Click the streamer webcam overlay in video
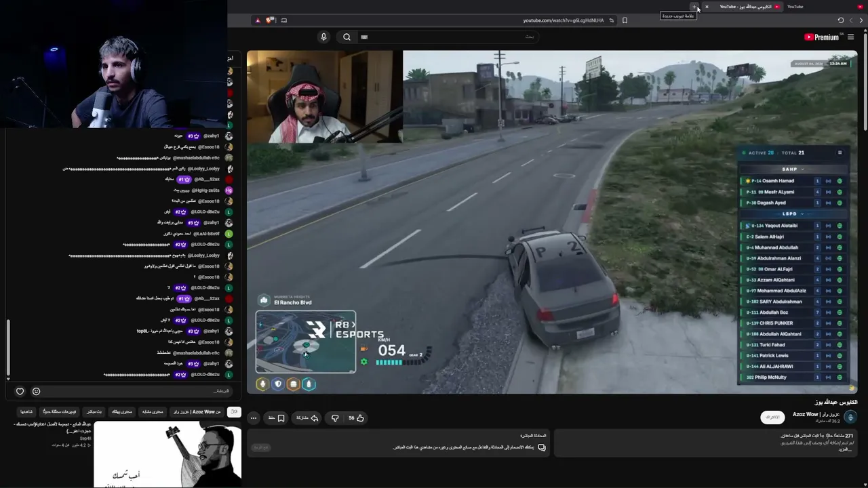Image resolution: width=868 pixels, height=488 pixels. point(325,97)
